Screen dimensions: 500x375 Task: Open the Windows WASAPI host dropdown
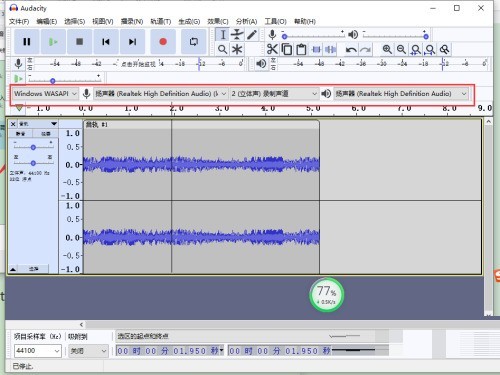(45, 94)
